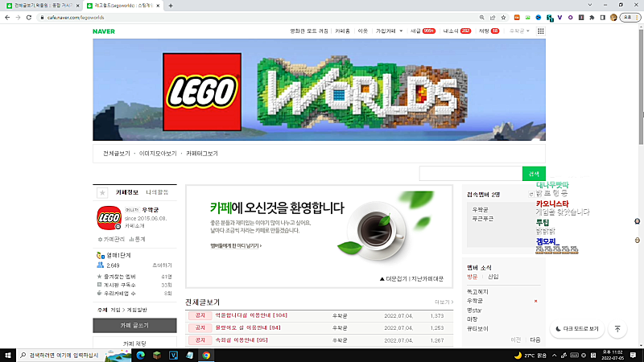
Task: Click the LEGO Worlds banner image
Action: coord(319,90)
